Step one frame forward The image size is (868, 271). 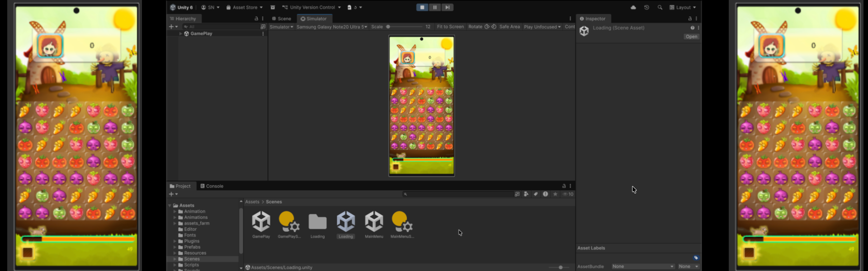point(447,7)
